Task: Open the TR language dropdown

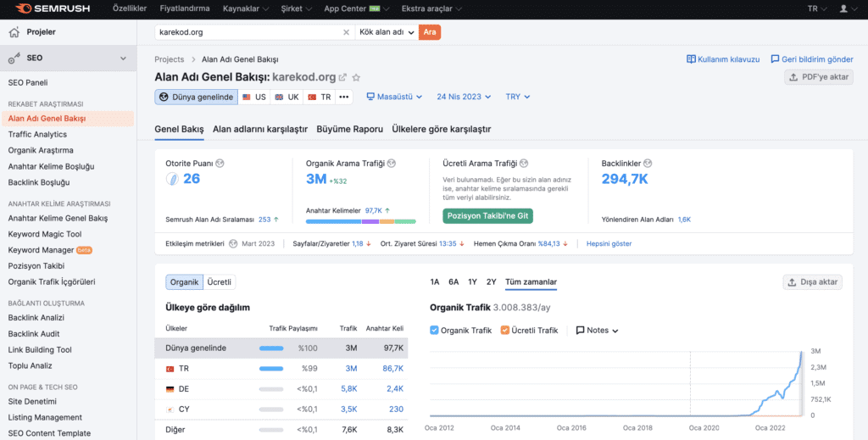Action: click(x=817, y=8)
